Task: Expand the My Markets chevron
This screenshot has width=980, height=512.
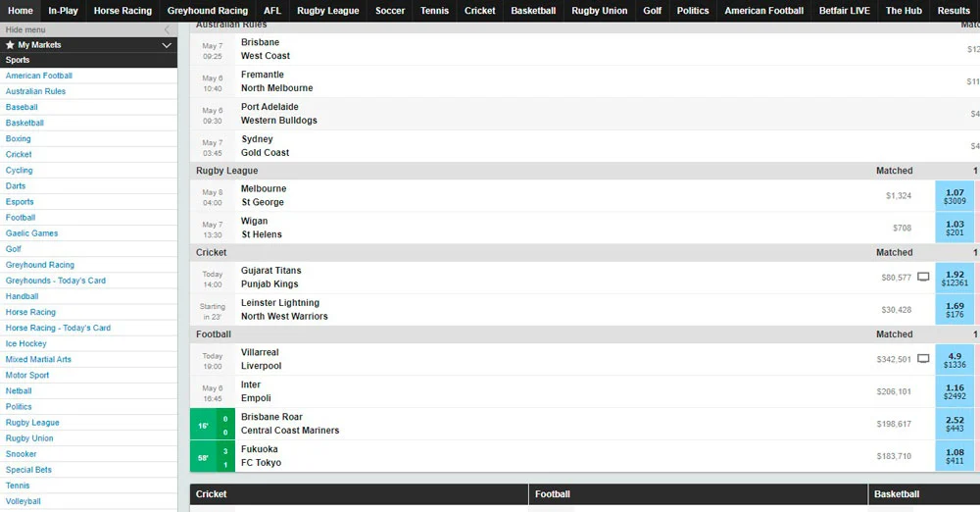Action: pos(167,45)
